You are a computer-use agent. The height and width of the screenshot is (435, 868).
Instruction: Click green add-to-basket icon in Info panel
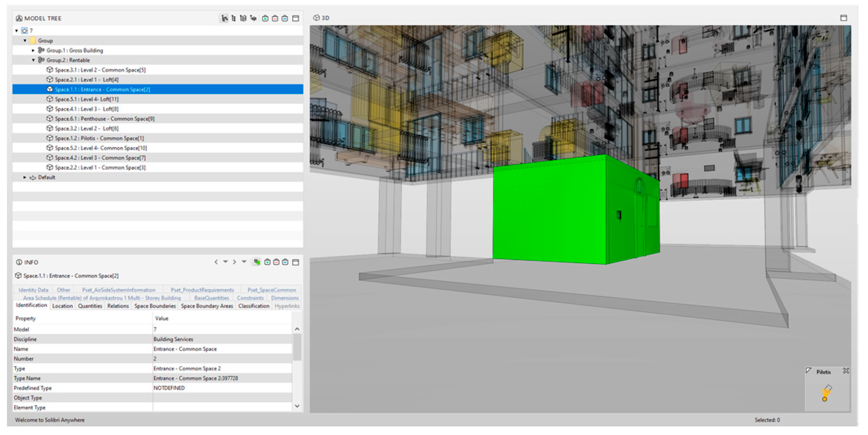pos(267,262)
